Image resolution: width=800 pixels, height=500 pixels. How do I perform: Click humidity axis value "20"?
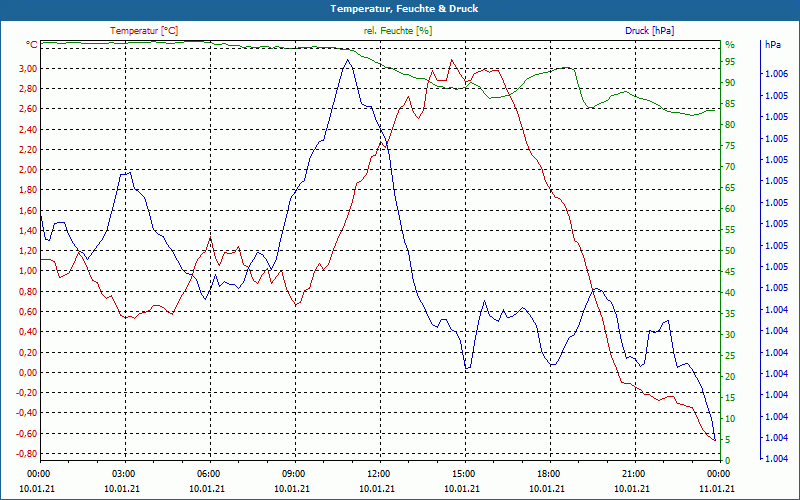pyautogui.click(x=730, y=377)
